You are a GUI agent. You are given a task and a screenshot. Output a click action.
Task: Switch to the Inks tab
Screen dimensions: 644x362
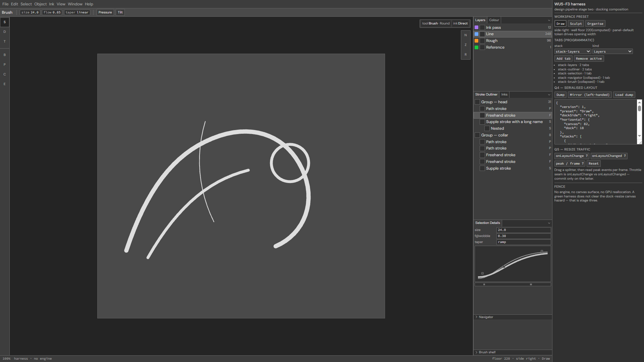click(x=504, y=95)
